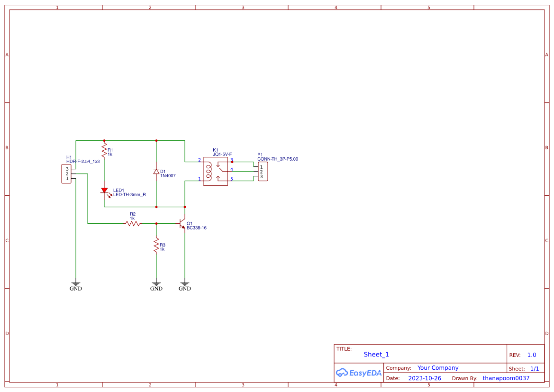Click the Sheet_1 title text
Image resolution: width=554 pixels, height=392 pixels.
coord(376,355)
